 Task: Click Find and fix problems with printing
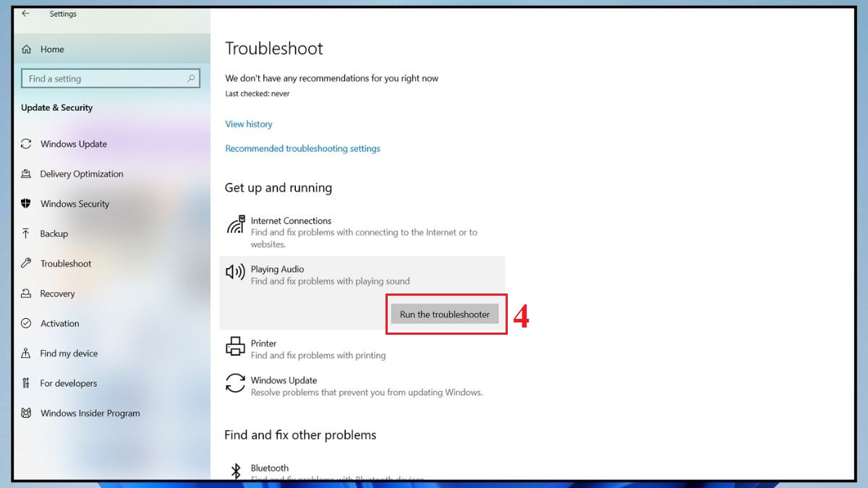click(x=318, y=356)
